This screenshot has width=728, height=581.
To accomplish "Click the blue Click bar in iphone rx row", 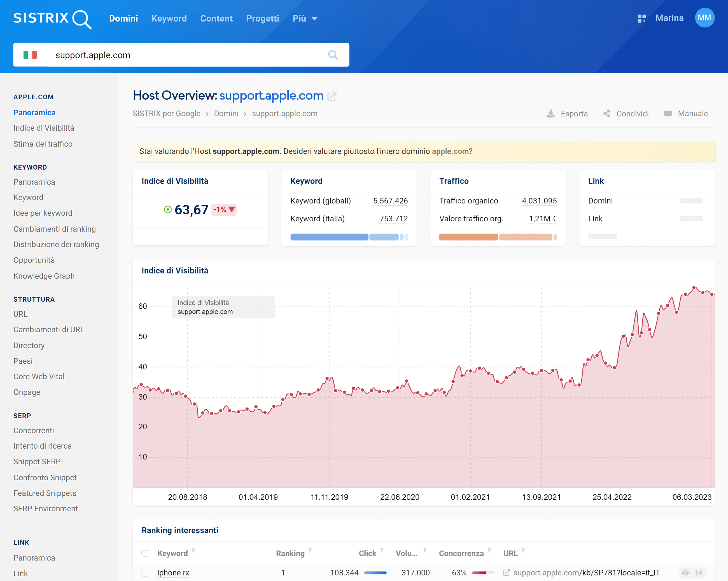I will click(375, 573).
